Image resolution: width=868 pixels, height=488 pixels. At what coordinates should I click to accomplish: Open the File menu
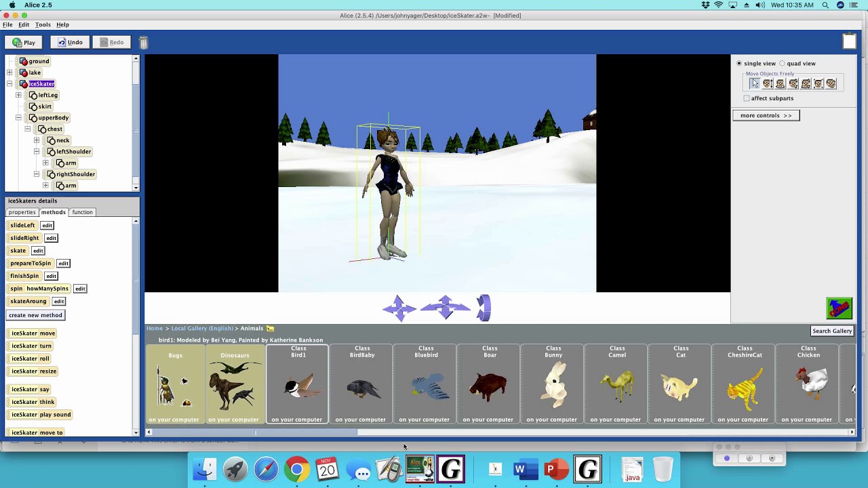click(7, 24)
